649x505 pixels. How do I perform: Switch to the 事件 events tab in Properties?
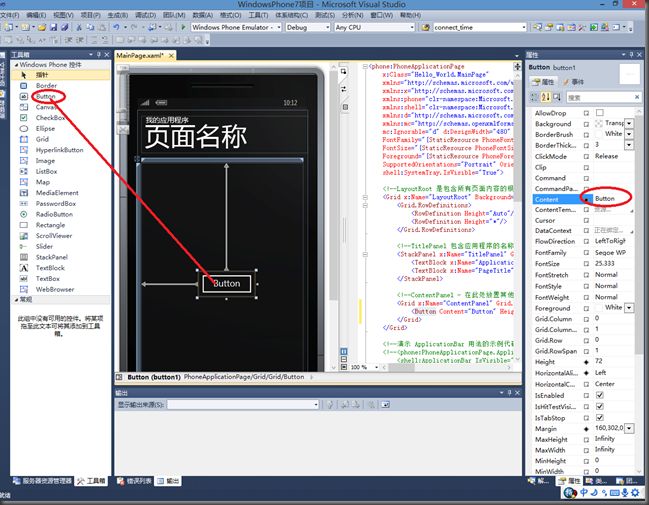point(574,82)
